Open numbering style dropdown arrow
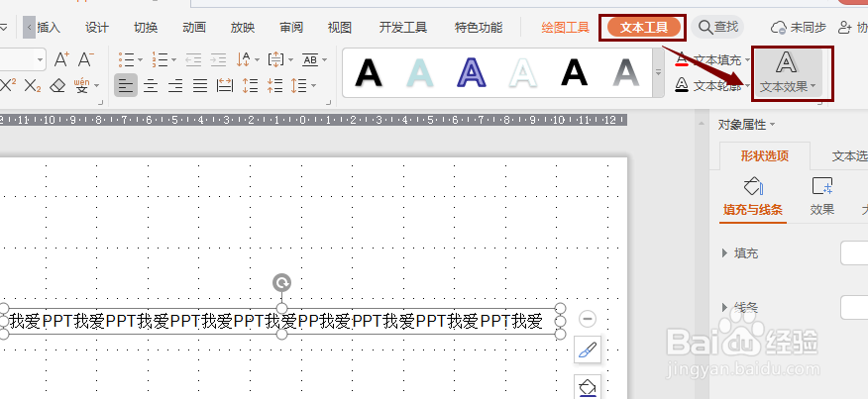This screenshot has height=399, width=868. pyautogui.click(x=173, y=59)
